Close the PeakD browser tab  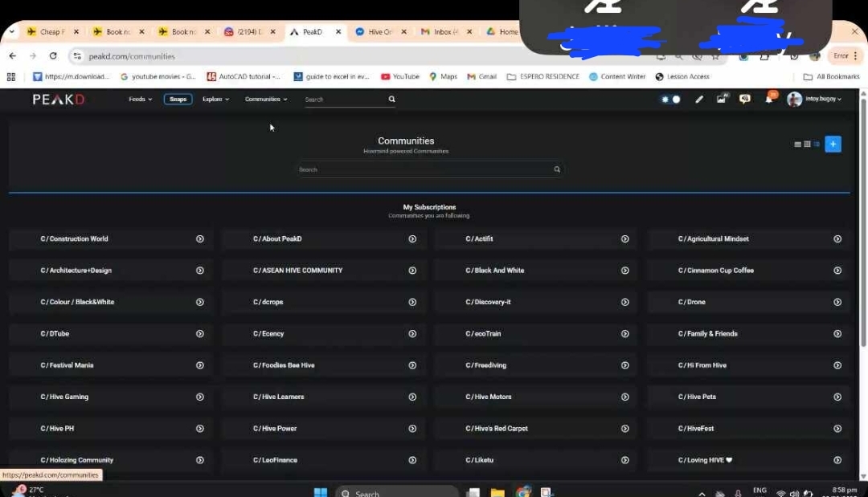click(x=339, y=31)
